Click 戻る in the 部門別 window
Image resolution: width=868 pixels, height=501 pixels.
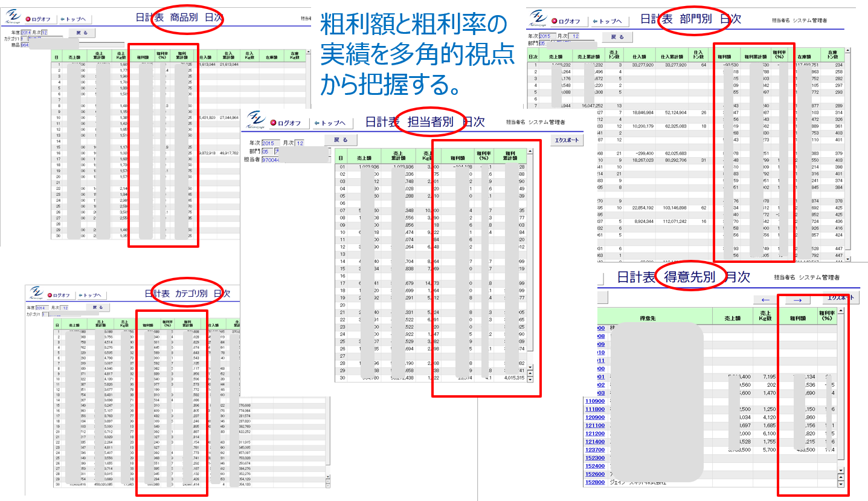pos(618,37)
